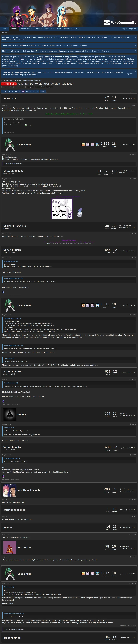The image size is (138, 644).
Task: Close the generative AI policy notice
Action: (x=135, y=56)
